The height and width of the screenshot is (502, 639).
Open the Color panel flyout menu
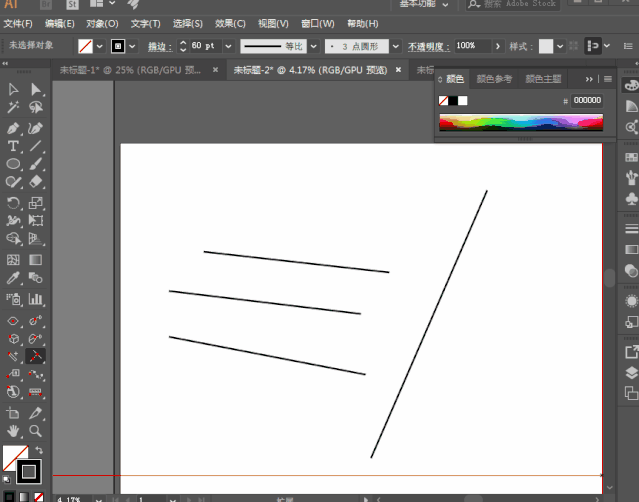(608, 79)
